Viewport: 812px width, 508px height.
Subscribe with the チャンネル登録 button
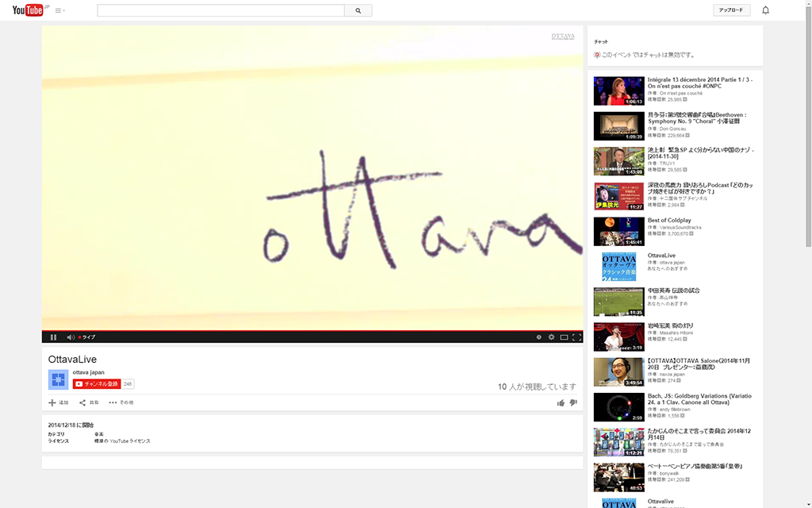point(97,384)
